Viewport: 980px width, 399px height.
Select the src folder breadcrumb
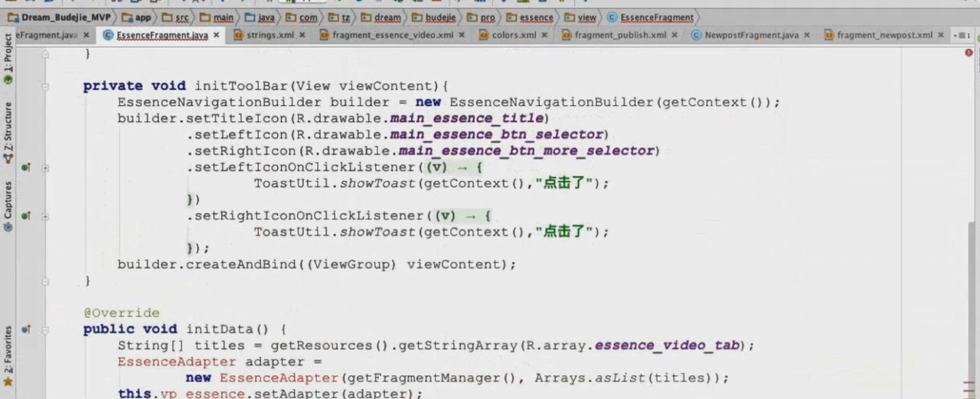coord(175,17)
